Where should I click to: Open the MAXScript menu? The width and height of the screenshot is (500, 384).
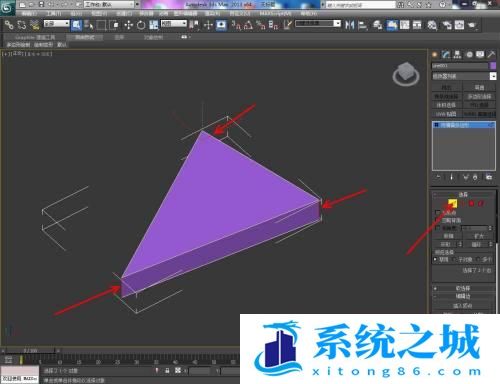[x=275, y=14]
